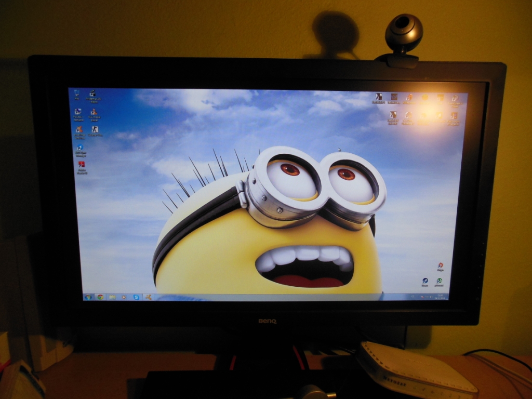Launch the orange avast antivirus desktop shortcut
The image size is (532, 399).
(79, 132)
